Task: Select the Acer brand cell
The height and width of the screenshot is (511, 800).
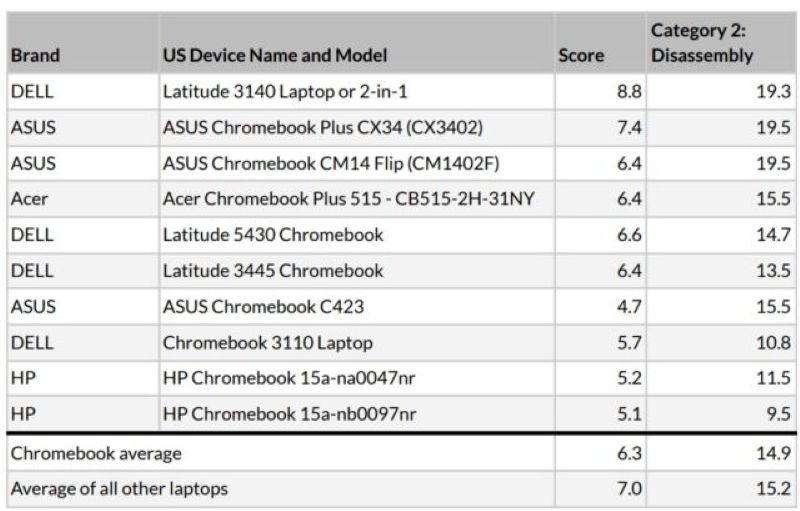Action: click(29, 199)
